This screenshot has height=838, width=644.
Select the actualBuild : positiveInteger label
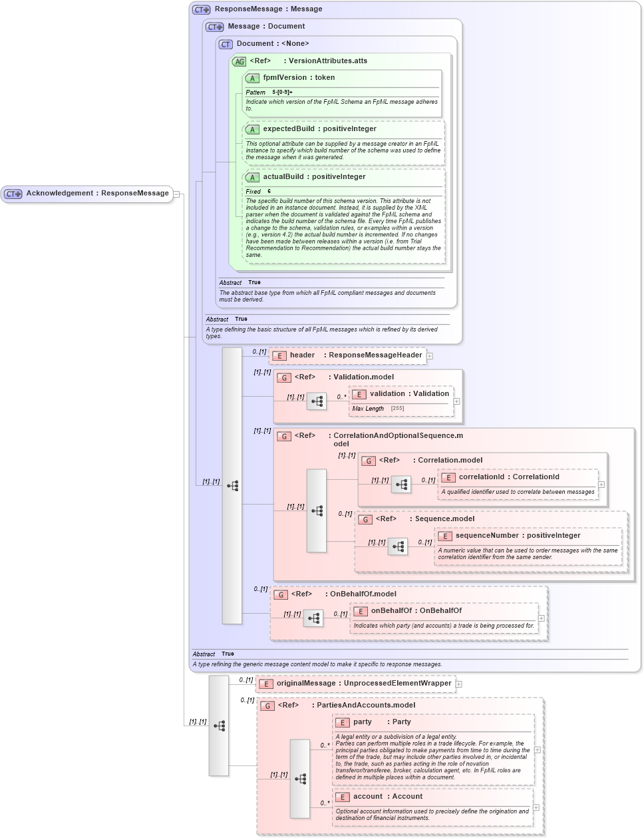[314, 176]
